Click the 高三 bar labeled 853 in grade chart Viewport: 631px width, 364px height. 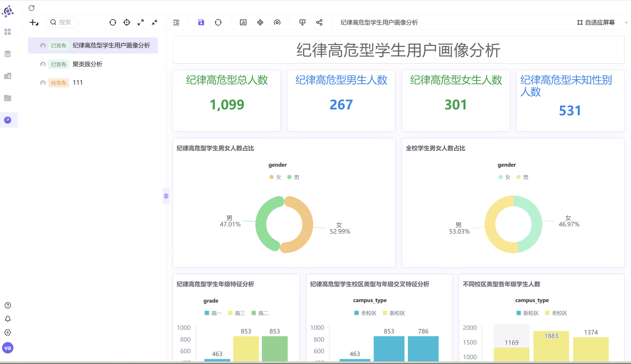tap(246, 348)
